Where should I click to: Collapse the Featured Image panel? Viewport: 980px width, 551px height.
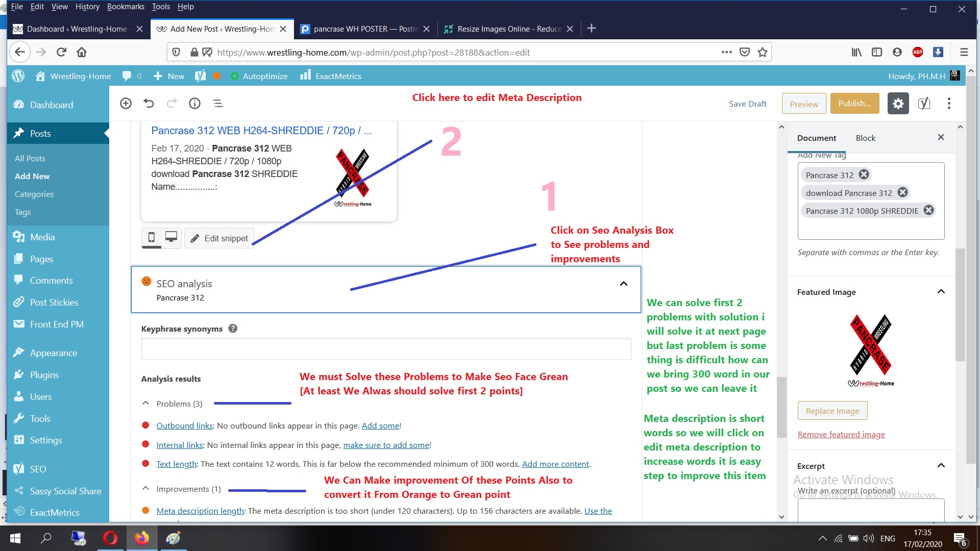(941, 291)
